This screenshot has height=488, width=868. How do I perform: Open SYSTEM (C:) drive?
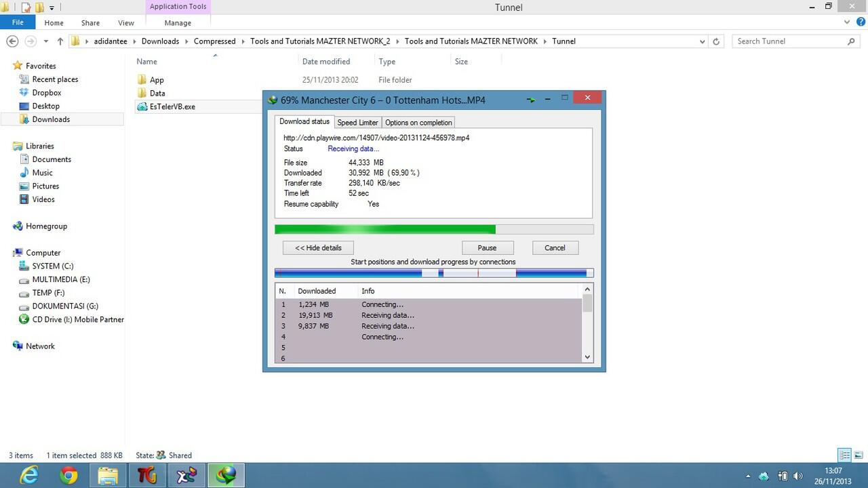click(53, 266)
